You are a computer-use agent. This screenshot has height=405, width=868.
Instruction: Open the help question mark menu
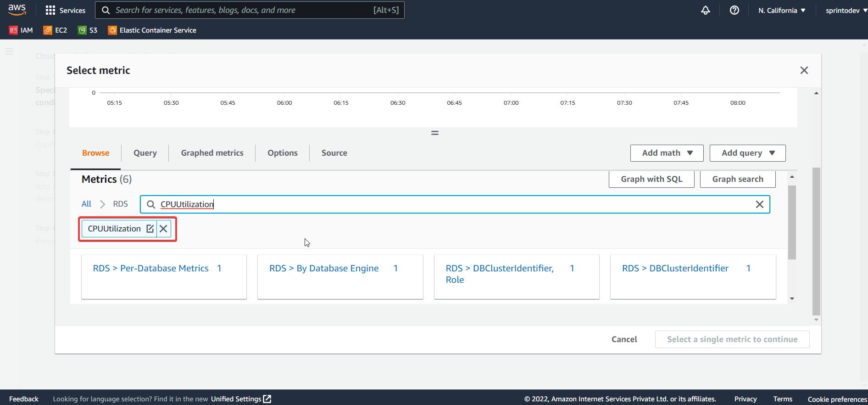(734, 10)
